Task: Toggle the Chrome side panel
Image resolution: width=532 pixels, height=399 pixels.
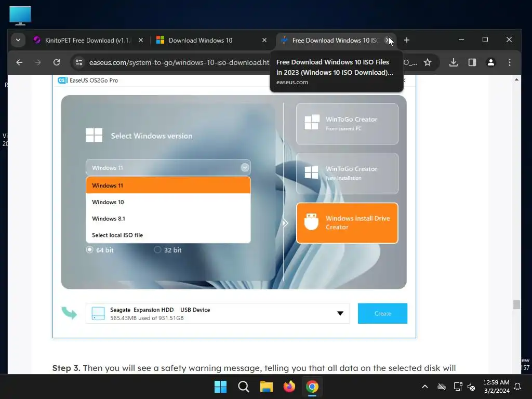Action: click(x=472, y=62)
